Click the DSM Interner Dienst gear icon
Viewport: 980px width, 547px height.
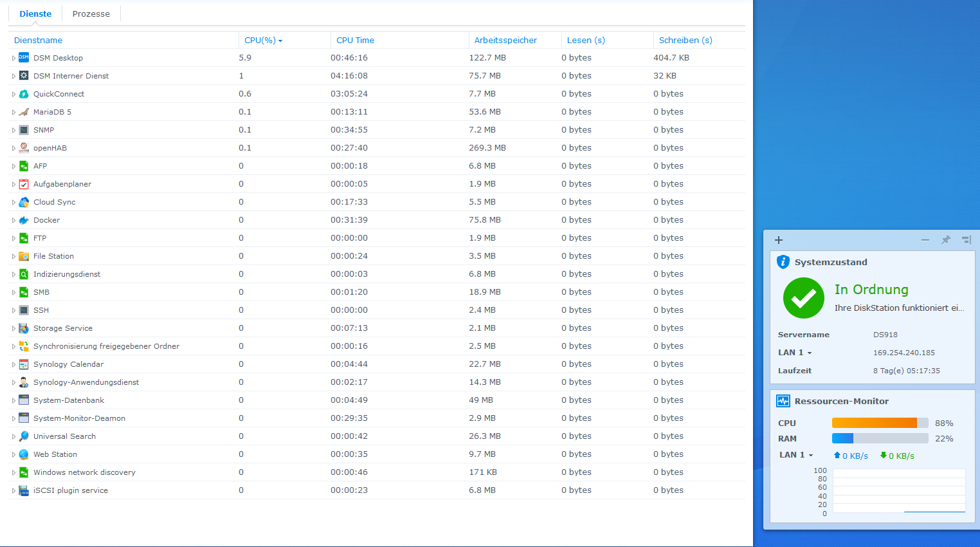[24, 76]
